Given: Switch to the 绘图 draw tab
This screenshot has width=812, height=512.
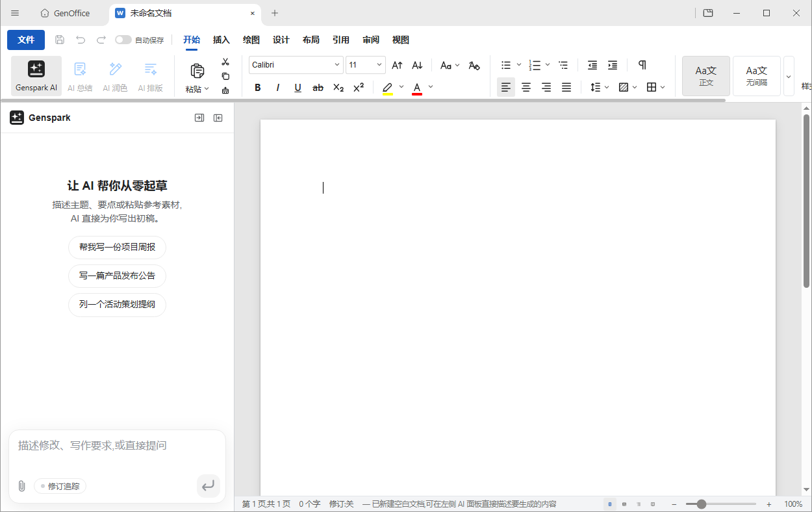Looking at the screenshot, I should (x=251, y=40).
